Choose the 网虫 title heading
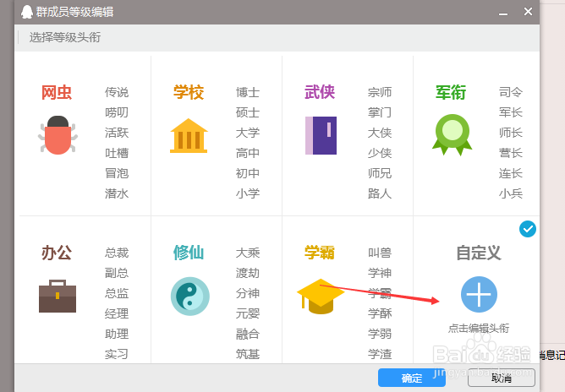The height and width of the screenshot is (392, 565). [57, 93]
